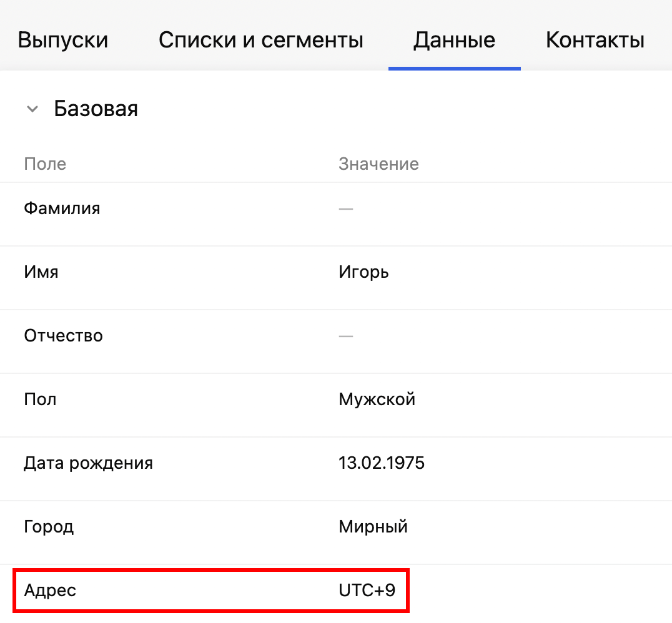Click the Поле column header

45,164
